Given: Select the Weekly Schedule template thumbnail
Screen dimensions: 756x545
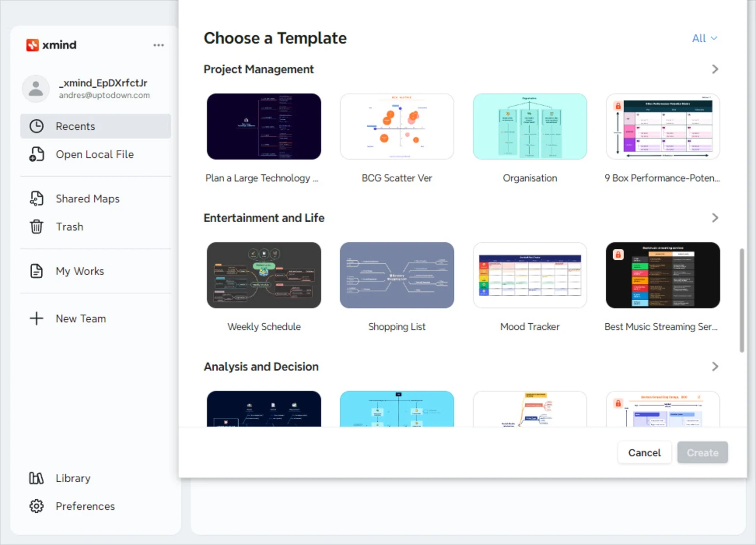Looking at the screenshot, I should 264,275.
